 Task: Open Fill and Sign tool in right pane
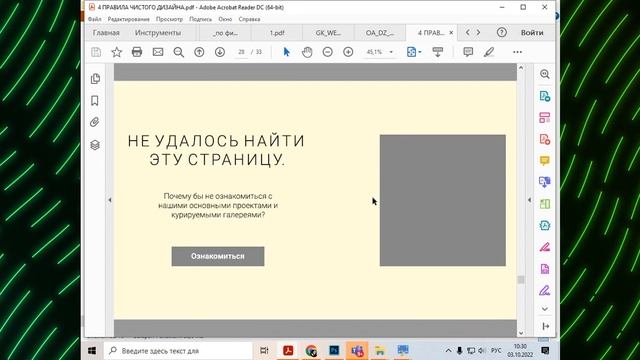tap(544, 291)
